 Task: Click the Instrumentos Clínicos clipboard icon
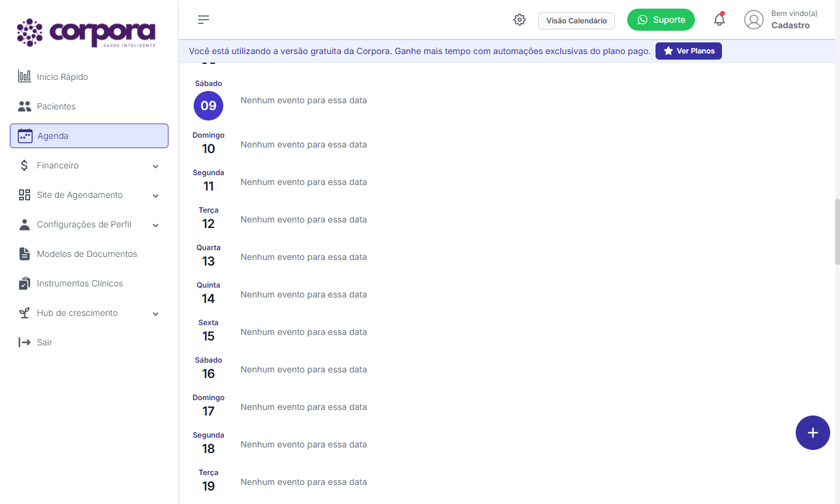(25, 283)
